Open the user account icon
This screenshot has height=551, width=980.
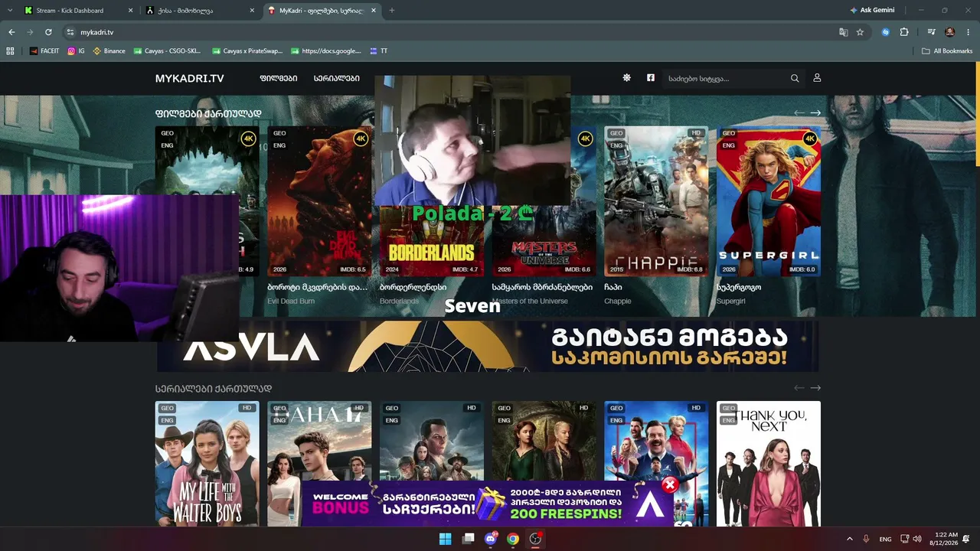[817, 78]
